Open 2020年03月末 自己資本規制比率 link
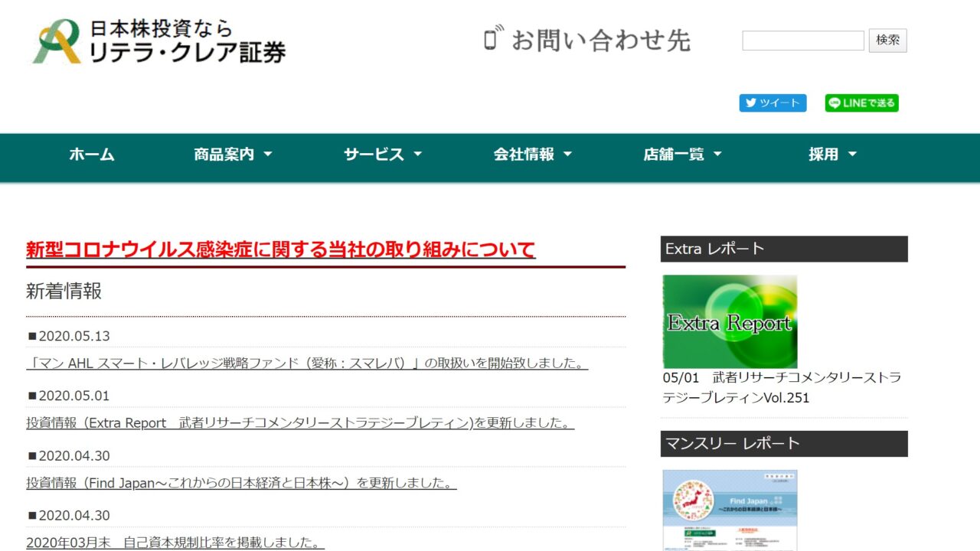This screenshot has height=551, width=980. coord(175,543)
